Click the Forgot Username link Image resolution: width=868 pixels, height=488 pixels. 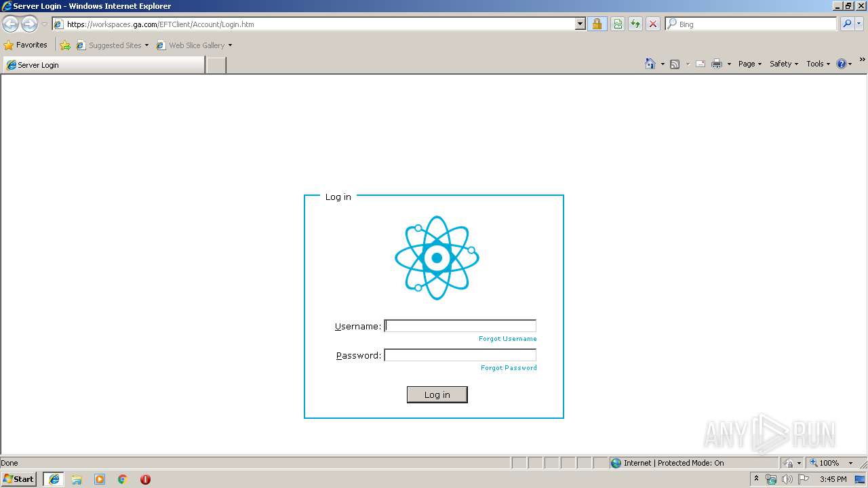508,339
